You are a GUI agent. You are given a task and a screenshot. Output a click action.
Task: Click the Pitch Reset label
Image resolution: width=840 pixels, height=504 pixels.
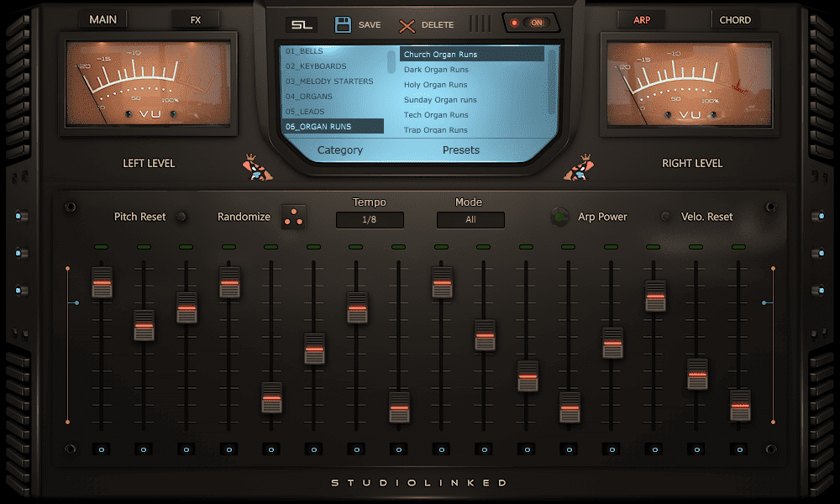click(x=139, y=217)
